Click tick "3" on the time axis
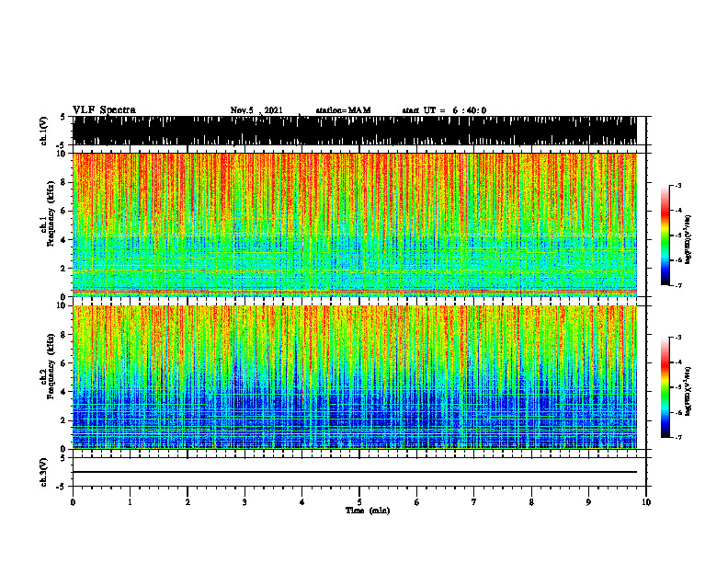 [x=245, y=502]
